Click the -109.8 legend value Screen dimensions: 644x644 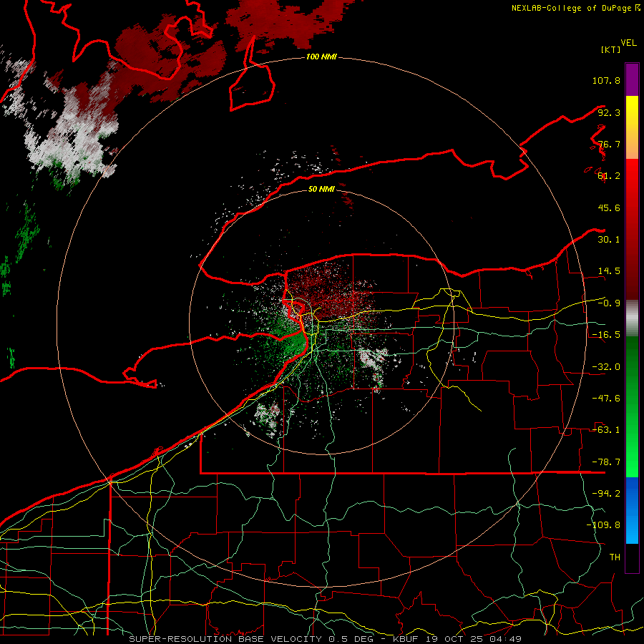(603, 525)
